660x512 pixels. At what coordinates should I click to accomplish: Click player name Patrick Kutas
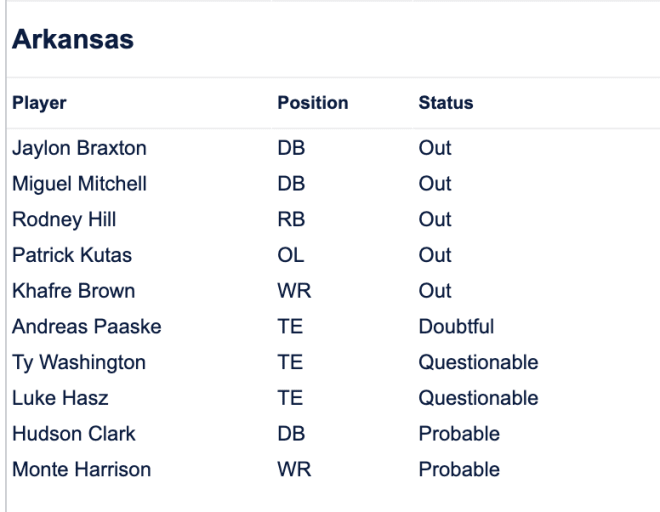[x=72, y=255]
